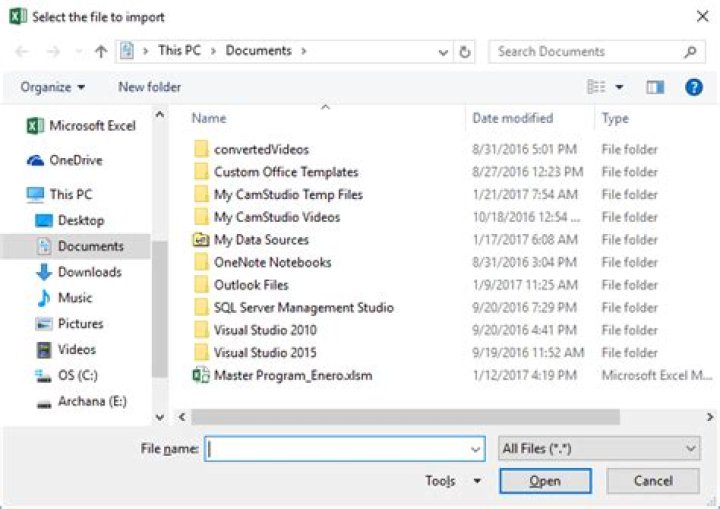Expand the address bar history dropdown

[x=443, y=52]
